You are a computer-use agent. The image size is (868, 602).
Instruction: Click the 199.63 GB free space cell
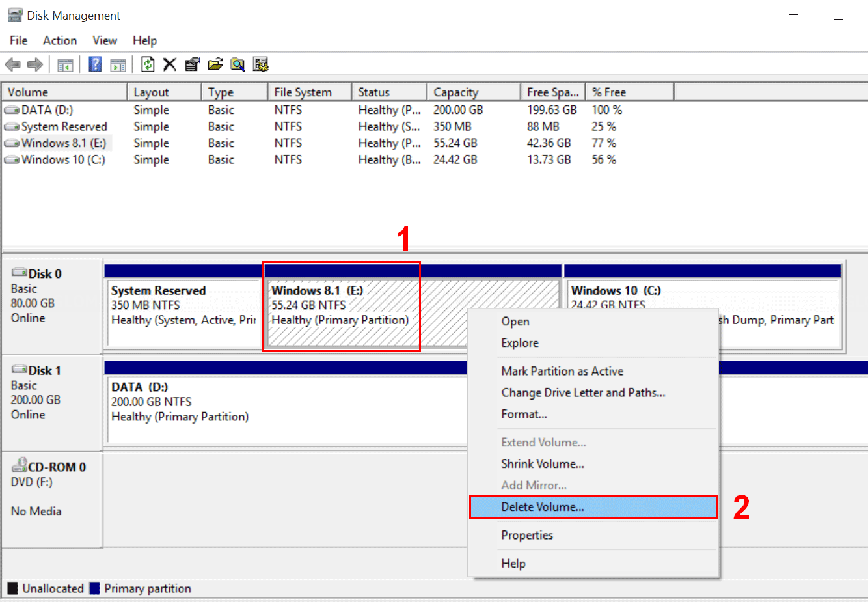click(x=552, y=110)
